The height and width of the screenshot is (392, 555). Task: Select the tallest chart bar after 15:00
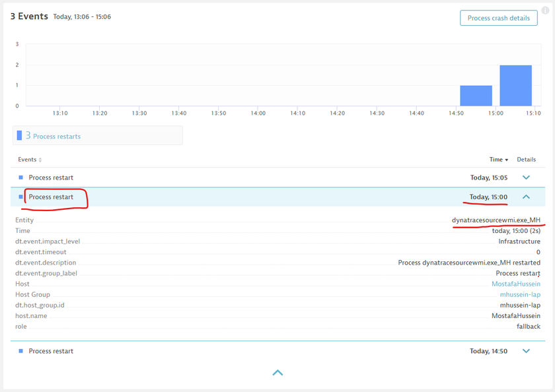pos(515,86)
